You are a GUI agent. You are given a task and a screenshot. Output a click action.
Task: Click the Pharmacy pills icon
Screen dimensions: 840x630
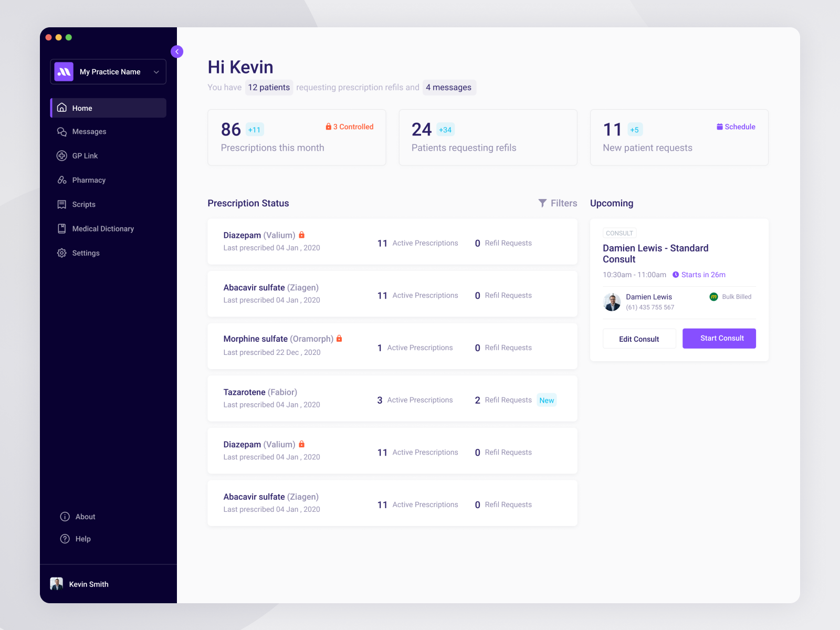pyautogui.click(x=62, y=180)
